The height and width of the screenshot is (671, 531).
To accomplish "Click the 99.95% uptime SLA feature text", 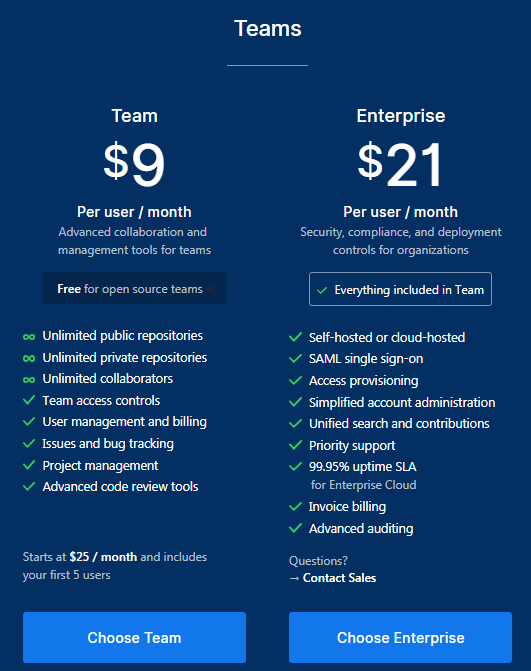I will click(x=362, y=466).
